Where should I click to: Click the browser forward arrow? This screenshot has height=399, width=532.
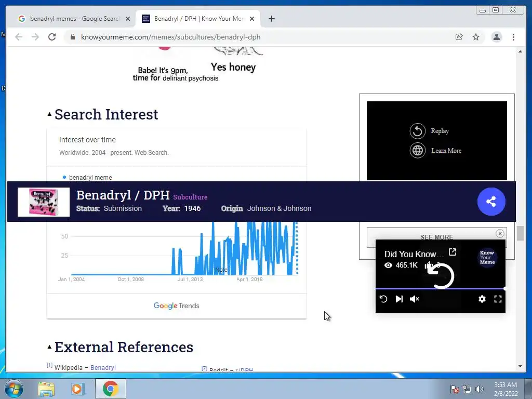[35, 37]
